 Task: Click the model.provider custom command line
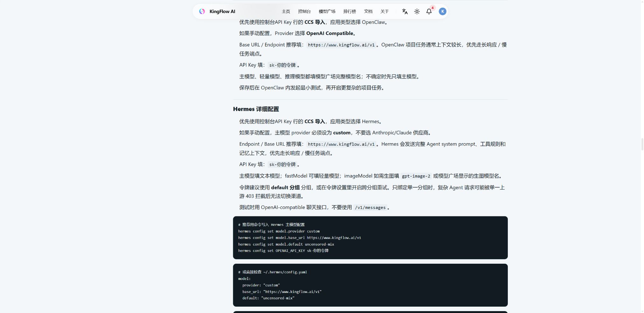(x=279, y=231)
